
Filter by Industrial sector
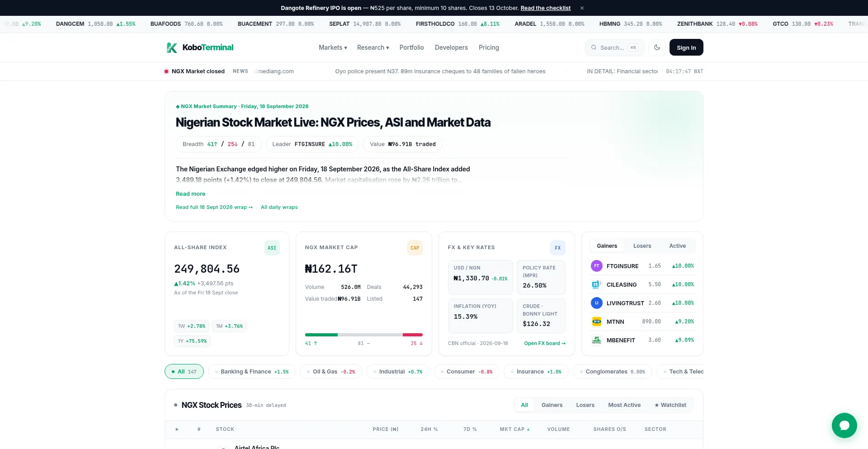[397, 372]
